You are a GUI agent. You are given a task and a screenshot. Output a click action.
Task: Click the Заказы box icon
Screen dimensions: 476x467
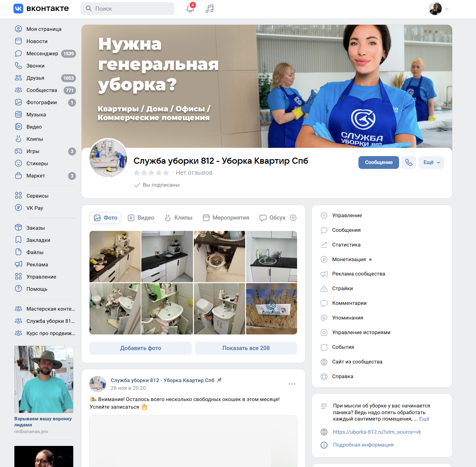[x=18, y=228]
